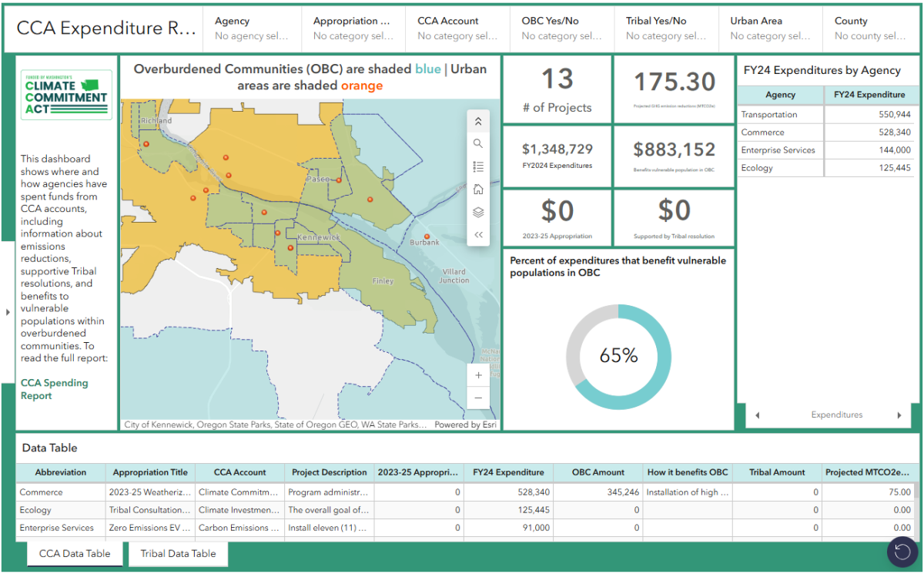The image size is (924, 574).
Task: Collapse the map tools with double-up chevron
Action: 478,121
